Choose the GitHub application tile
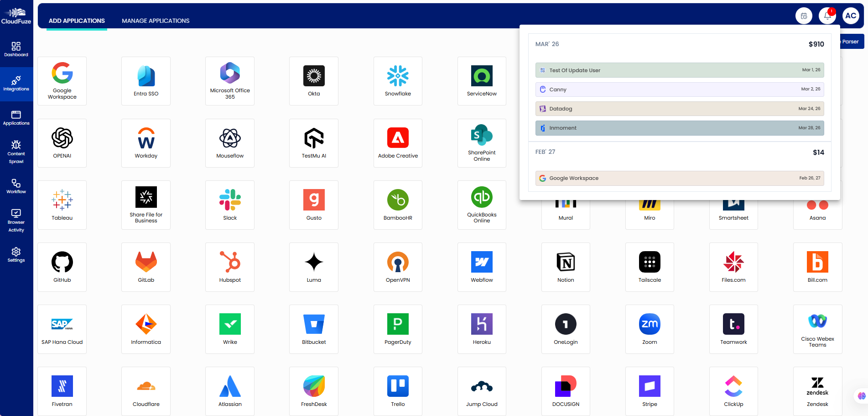 62,267
